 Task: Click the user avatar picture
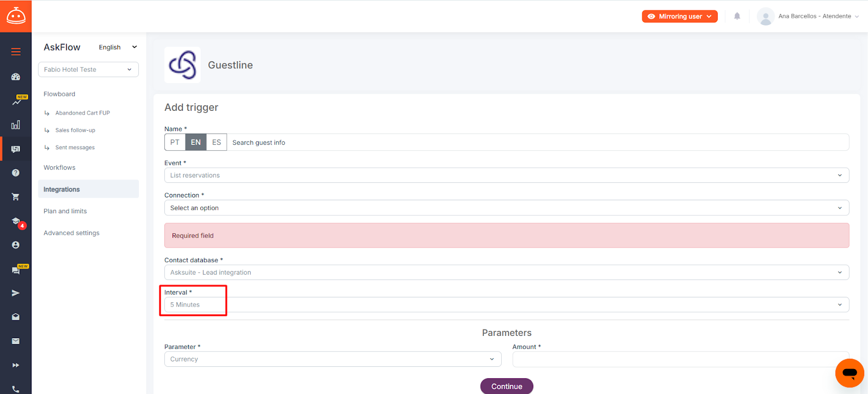coord(765,16)
